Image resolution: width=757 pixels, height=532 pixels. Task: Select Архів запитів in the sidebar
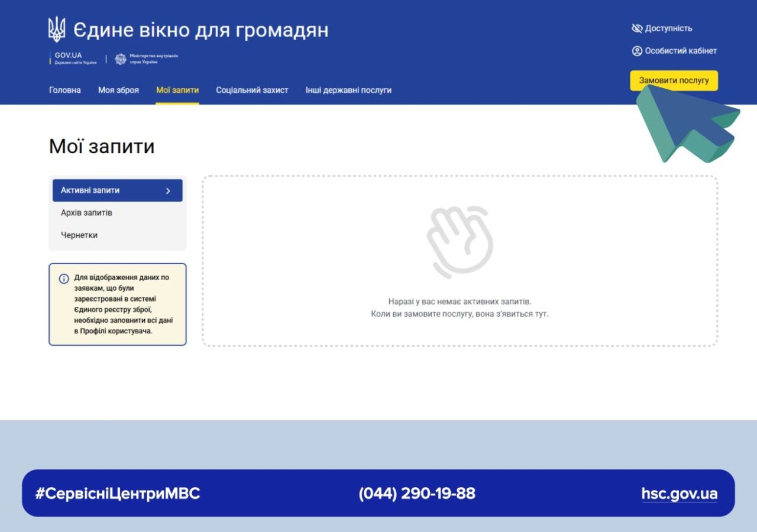(x=86, y=213)
